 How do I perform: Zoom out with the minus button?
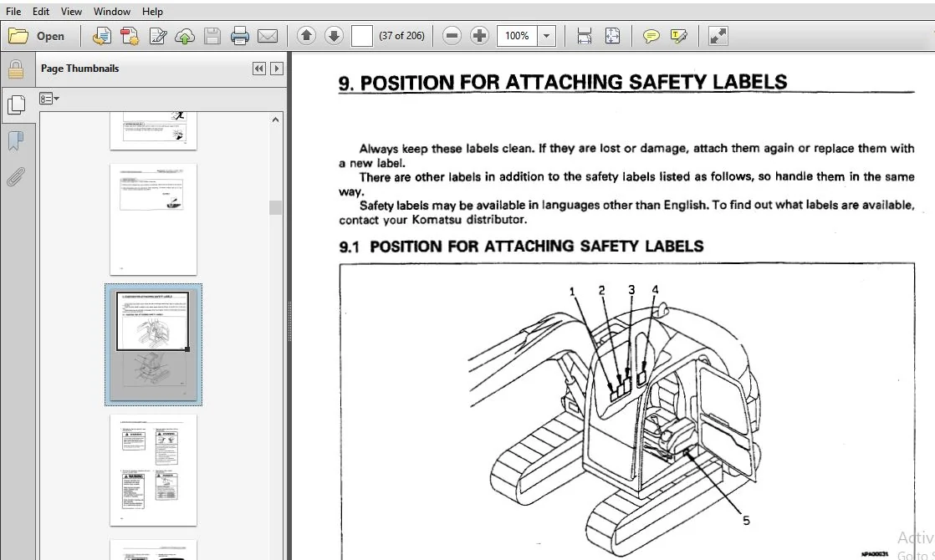(452, 36)
